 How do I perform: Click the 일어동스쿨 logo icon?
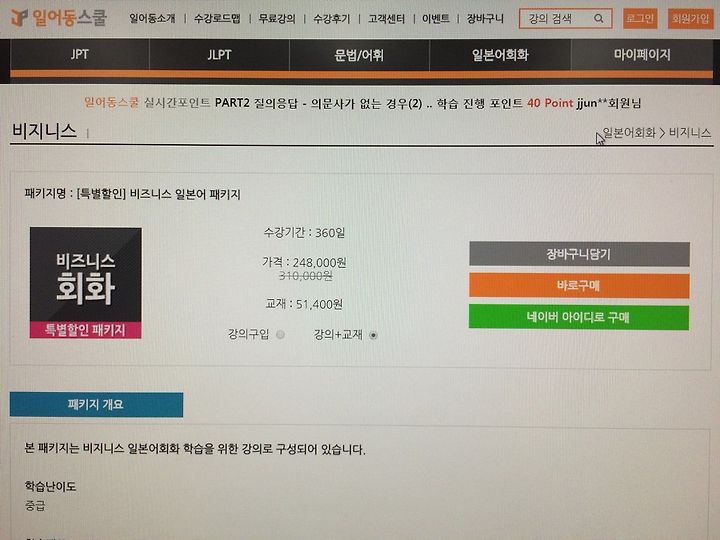point(19,17)
